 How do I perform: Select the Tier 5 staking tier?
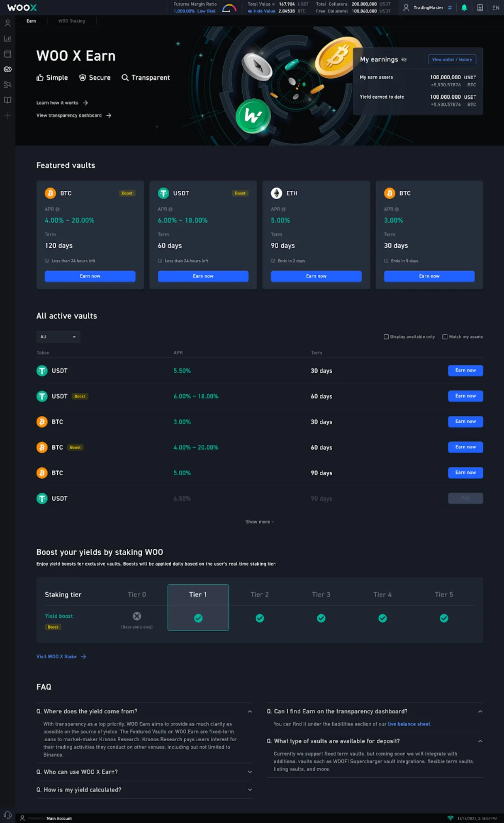point(444,594)
